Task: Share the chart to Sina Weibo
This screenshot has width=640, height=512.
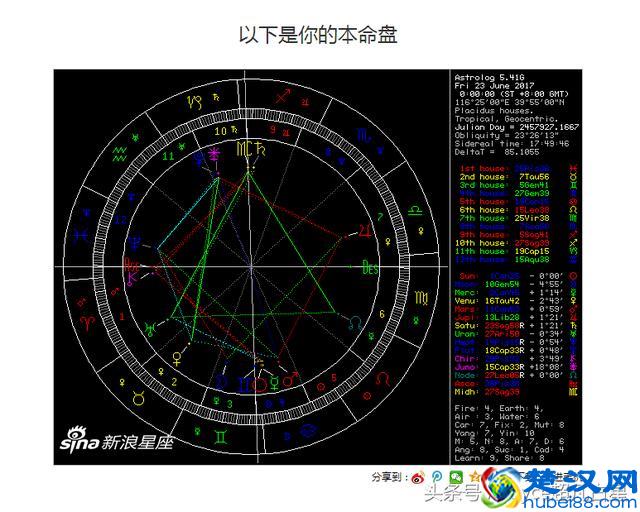Action: point(418,477)
